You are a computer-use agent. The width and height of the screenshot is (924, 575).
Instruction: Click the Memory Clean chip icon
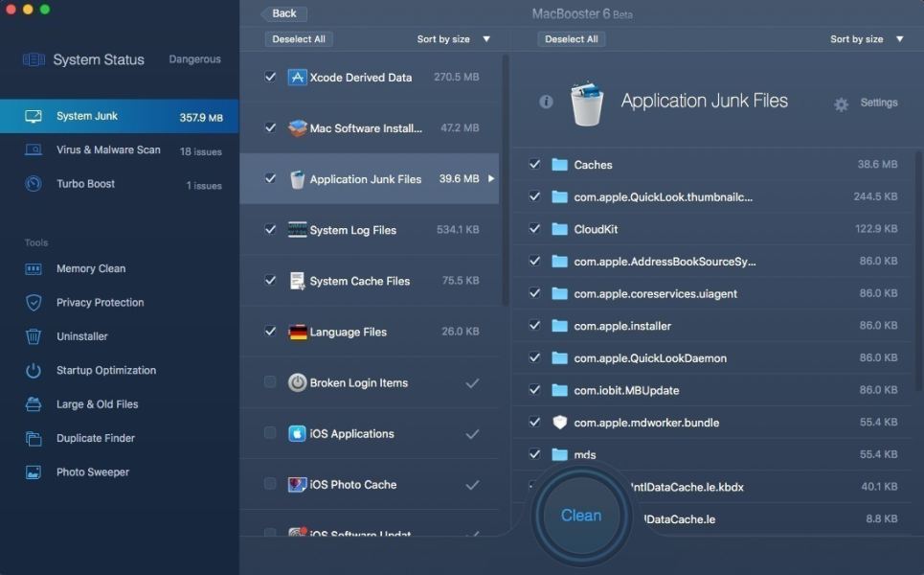click(x=34, y=269)
